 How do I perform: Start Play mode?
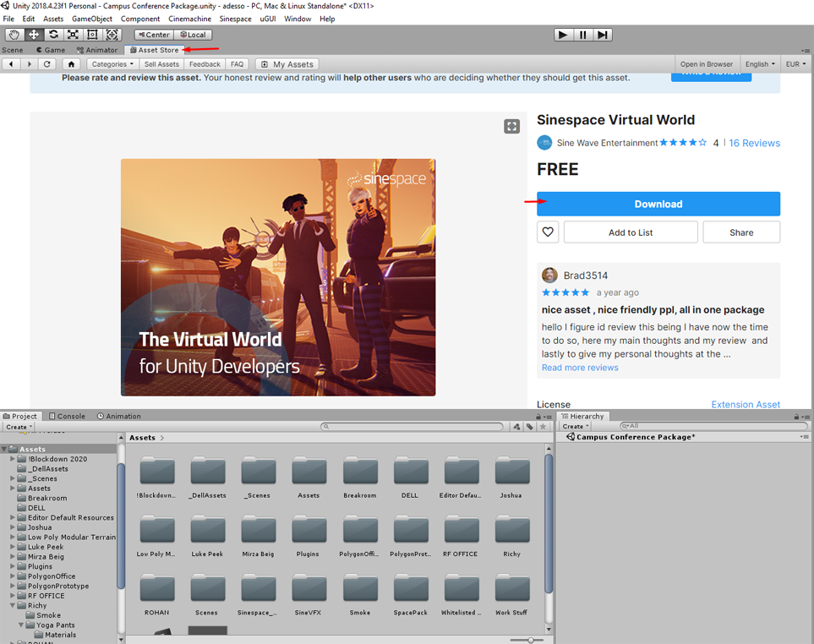pos(563,35)
